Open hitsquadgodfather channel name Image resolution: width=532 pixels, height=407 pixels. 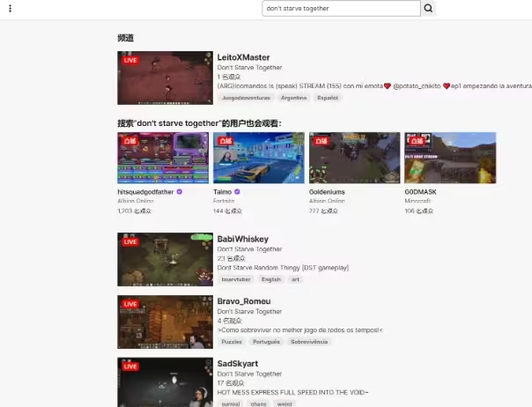point(145,192)
